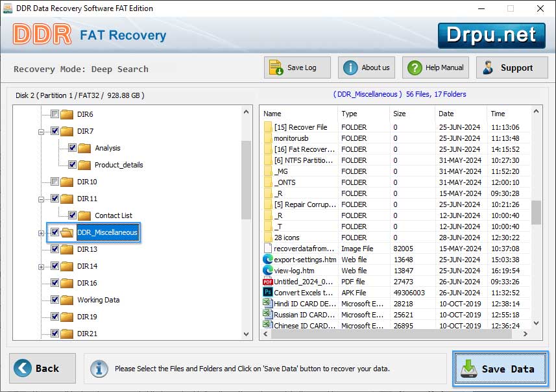Click the open folder icon of DDR_Miscellaneous
The image size is (556, 392).
pos(67,232)
